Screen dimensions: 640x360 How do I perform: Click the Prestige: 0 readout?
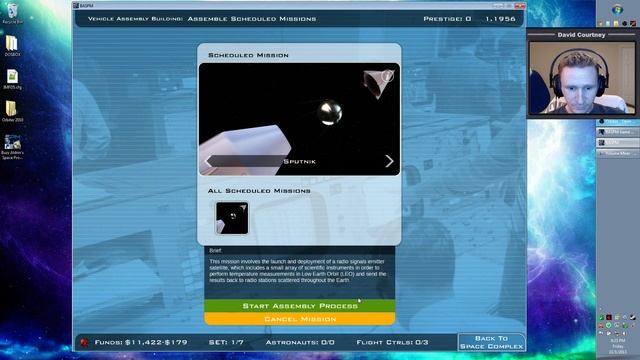coord(447,19)
